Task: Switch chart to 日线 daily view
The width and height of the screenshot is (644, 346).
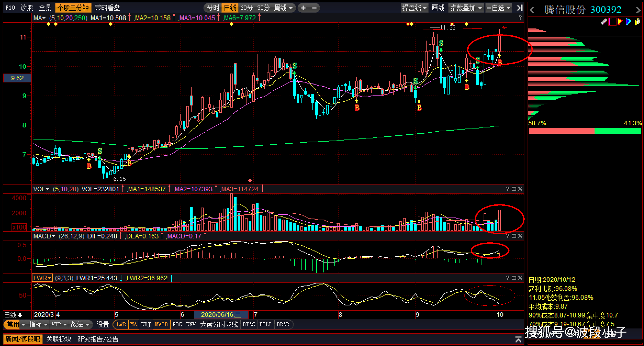Action: pos(230,8)
